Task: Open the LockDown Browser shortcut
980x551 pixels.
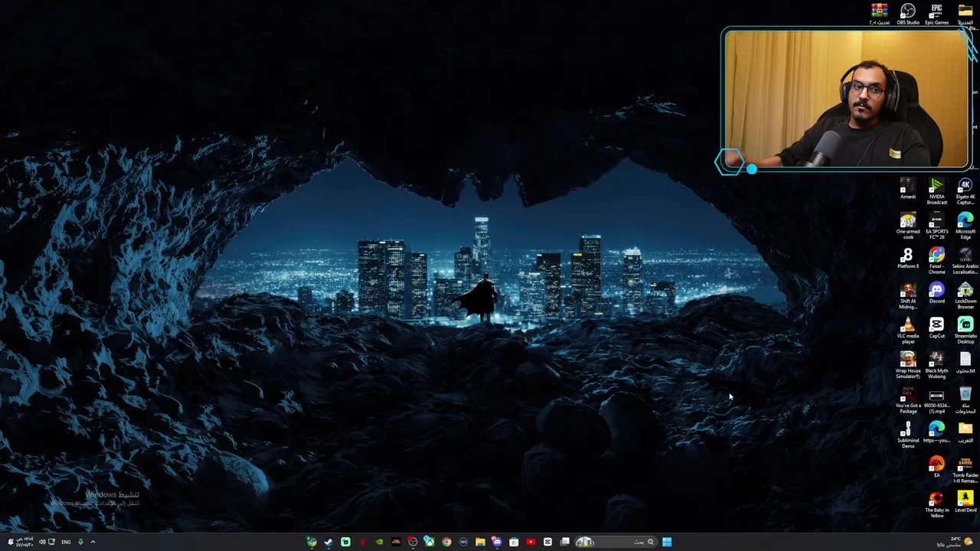Action: [965, 296]
